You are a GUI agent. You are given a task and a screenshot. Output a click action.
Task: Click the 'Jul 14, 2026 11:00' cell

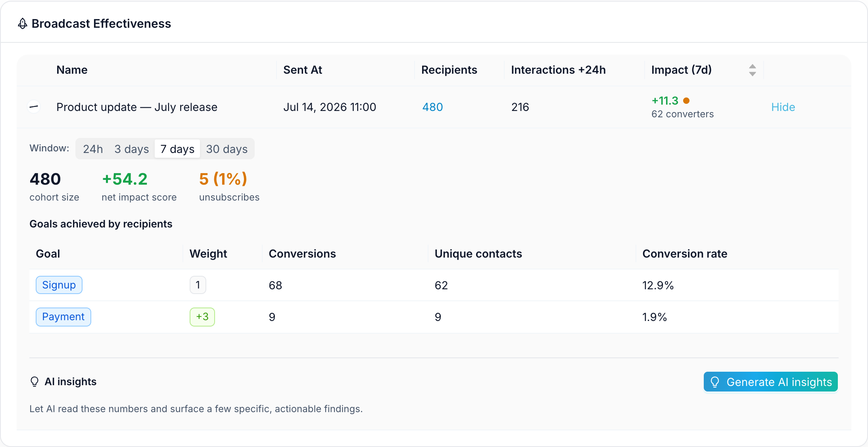[x=330, y=107]
